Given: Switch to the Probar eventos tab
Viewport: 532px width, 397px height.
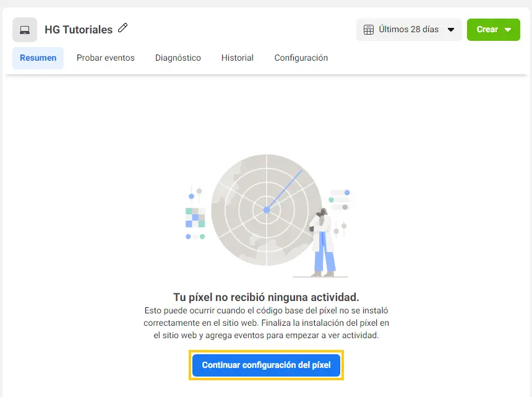Looking at the screenshot, I should point(106,58).
